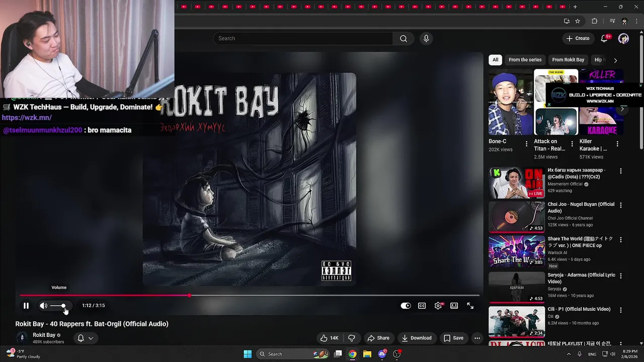
Task: Open options for Attack on Titan card
Action: 572,144
